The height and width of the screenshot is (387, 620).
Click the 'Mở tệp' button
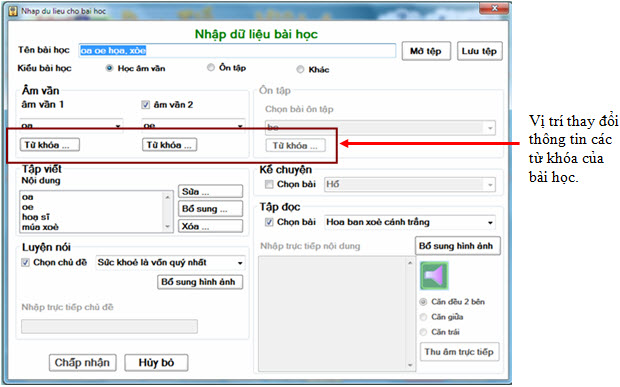tap(426, 51)
